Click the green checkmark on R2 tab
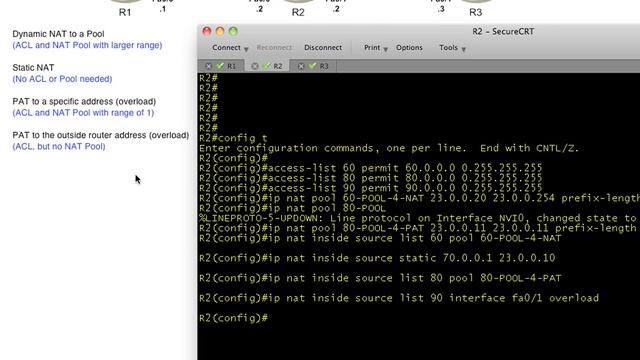This screenshot has width=640, height=360. pyautogui.click(x=266, y=66)
